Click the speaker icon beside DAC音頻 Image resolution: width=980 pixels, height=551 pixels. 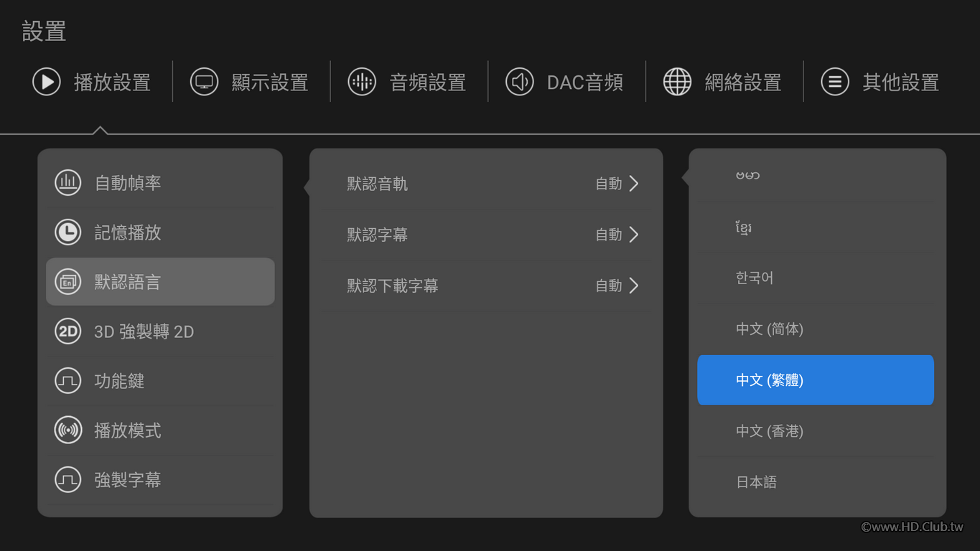click(x=520, y=82)
